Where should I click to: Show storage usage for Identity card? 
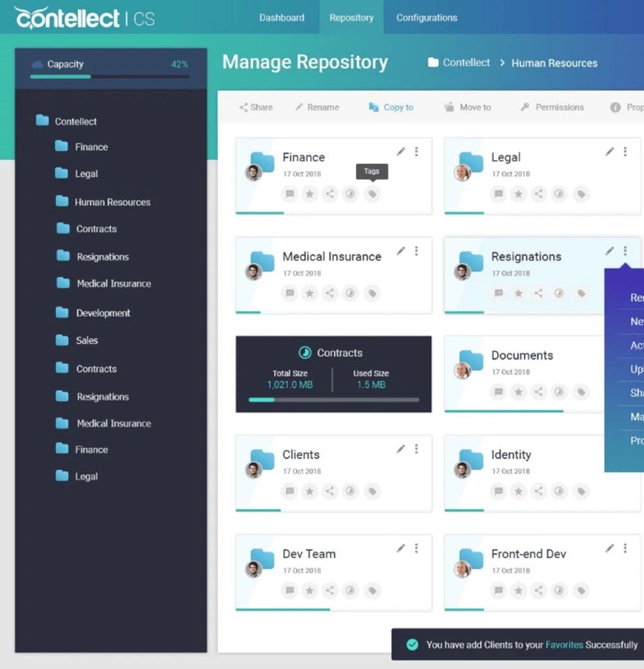click(x=558, y=491)
